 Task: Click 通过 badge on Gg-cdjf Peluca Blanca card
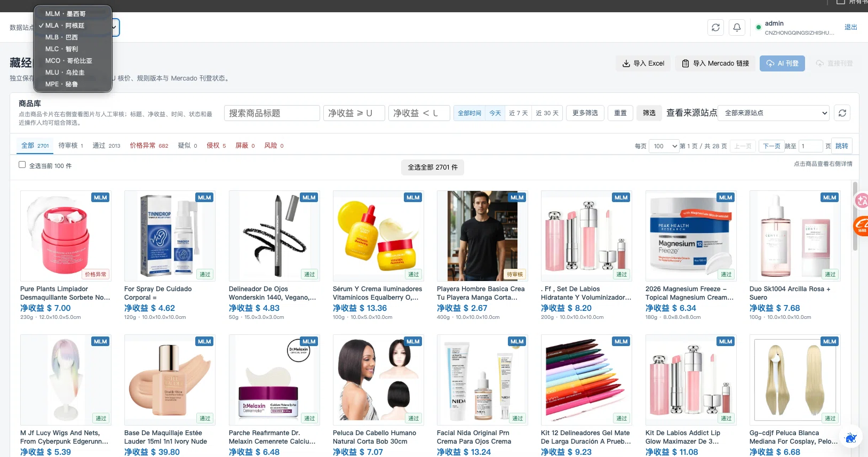point(830,419)
